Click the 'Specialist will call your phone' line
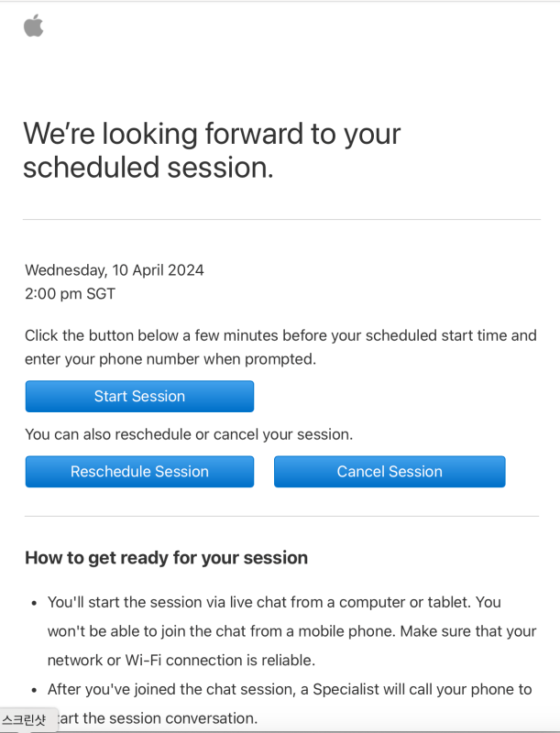Image resolution: width=560 pixels, height=733 pixels. pos(289,689)
